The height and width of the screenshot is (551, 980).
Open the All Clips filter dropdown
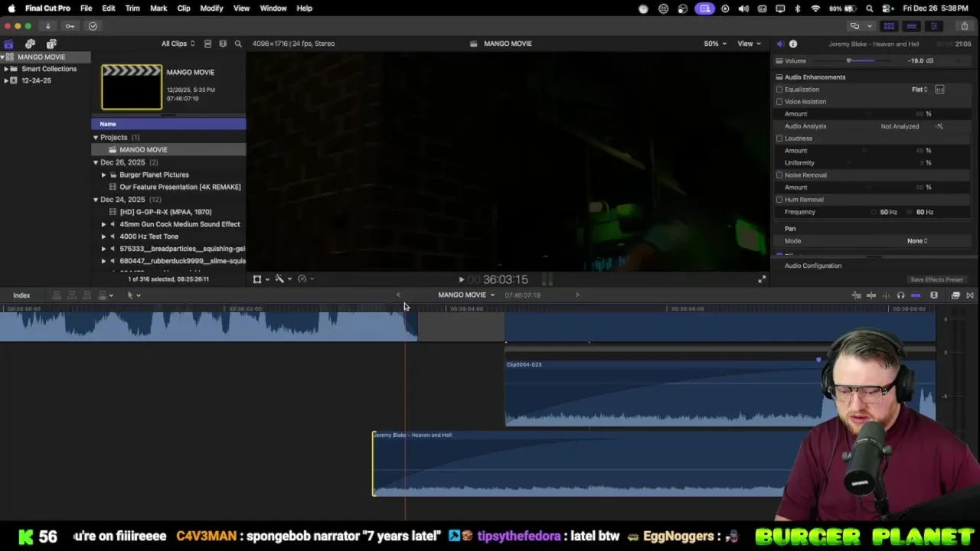click(x=178, y=44)
